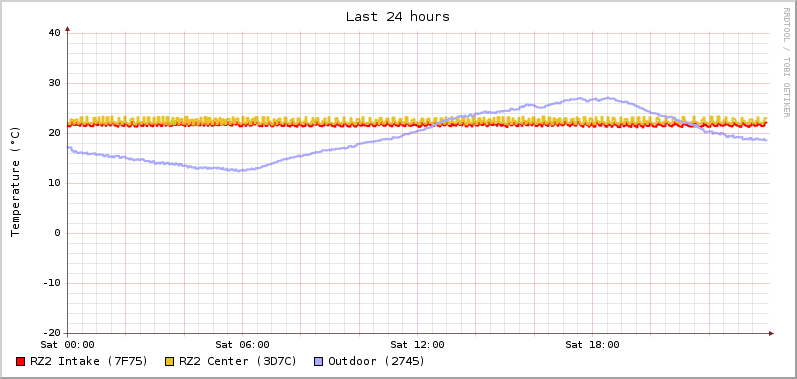797x379 pixels.
Task: Click the arrow at the end of time axis
Action: point(771,334)
